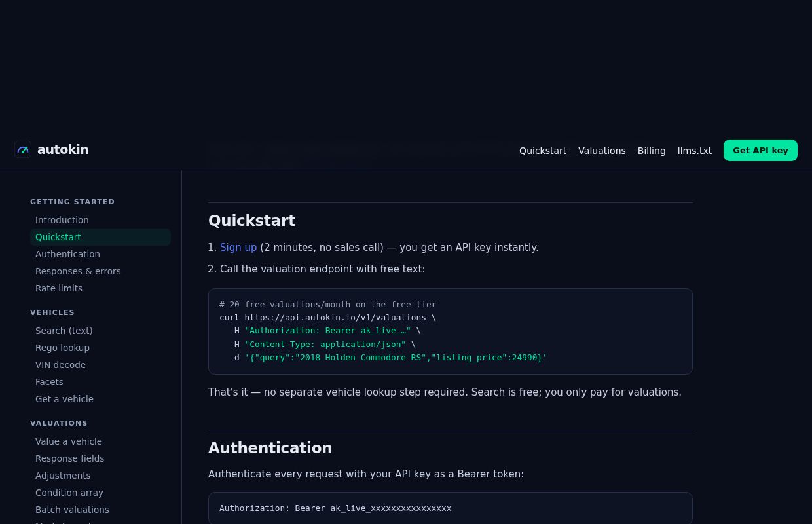Follow the Sign up link
812x524 pixels.
click(x=238, y=248)
